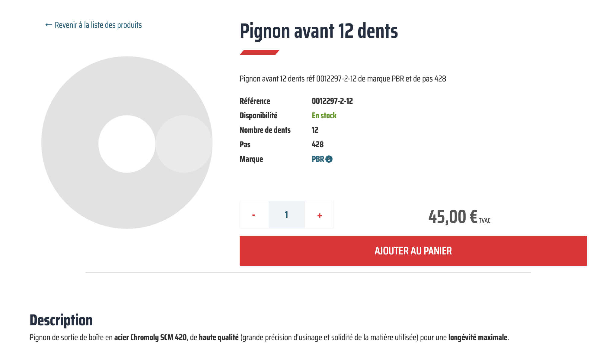Open "Revenir à la liste des produits" link
This screenshot has width=606, height=364.
point(98,25)
